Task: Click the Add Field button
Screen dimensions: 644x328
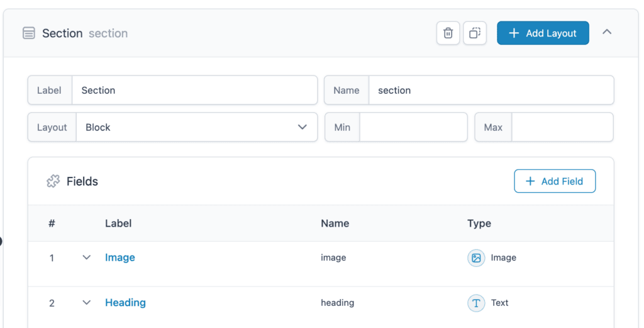Action: click(555, 181)
